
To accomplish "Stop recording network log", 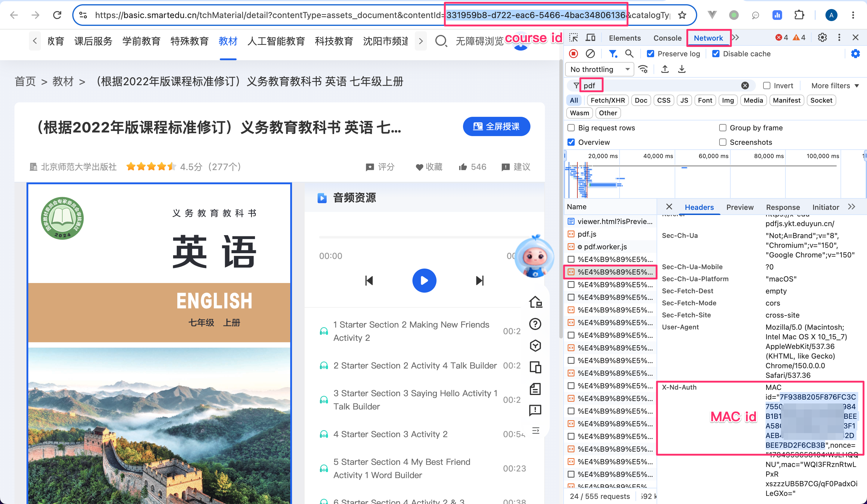I will point(573,54).
